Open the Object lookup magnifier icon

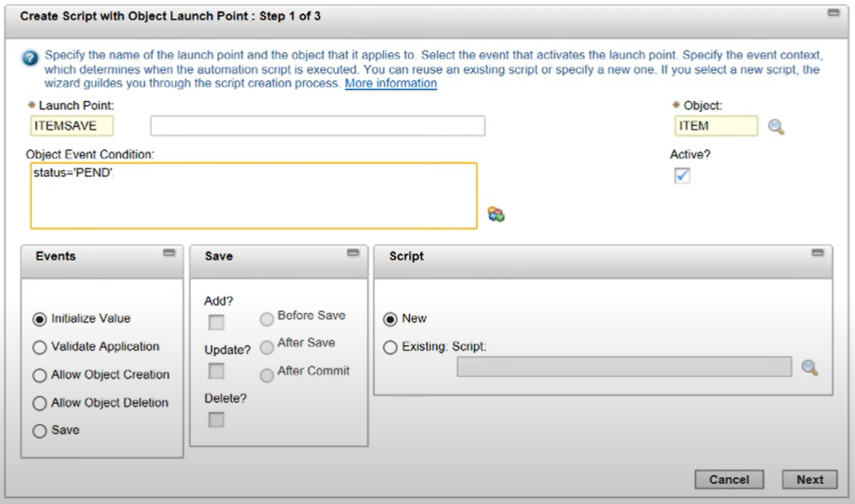point(776,126)
